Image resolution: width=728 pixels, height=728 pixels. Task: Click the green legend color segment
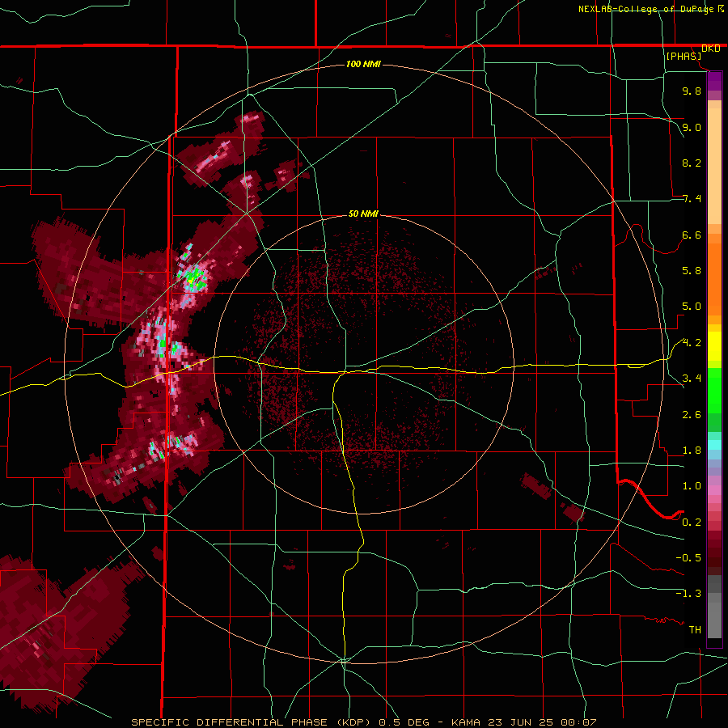click(714, 390)
